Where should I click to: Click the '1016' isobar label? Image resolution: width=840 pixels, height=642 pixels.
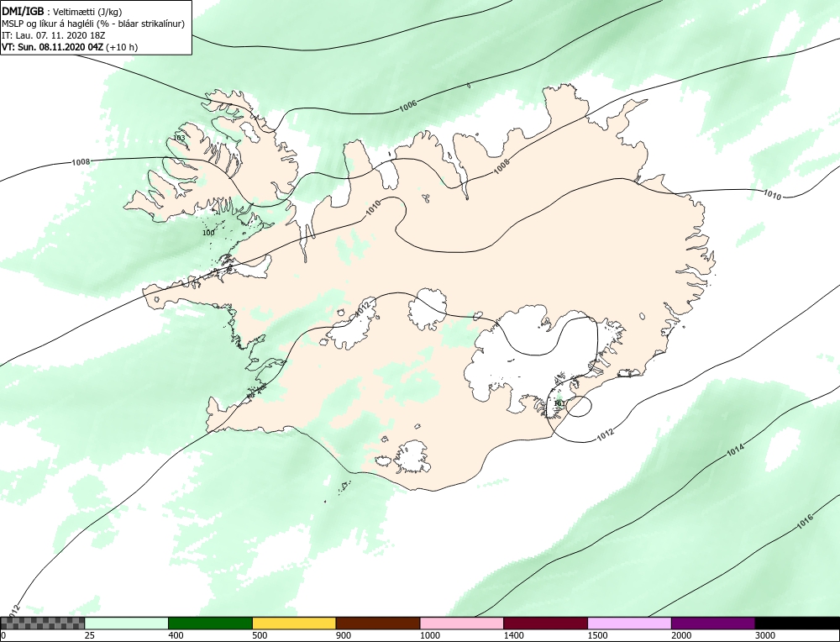click(805, 521)
